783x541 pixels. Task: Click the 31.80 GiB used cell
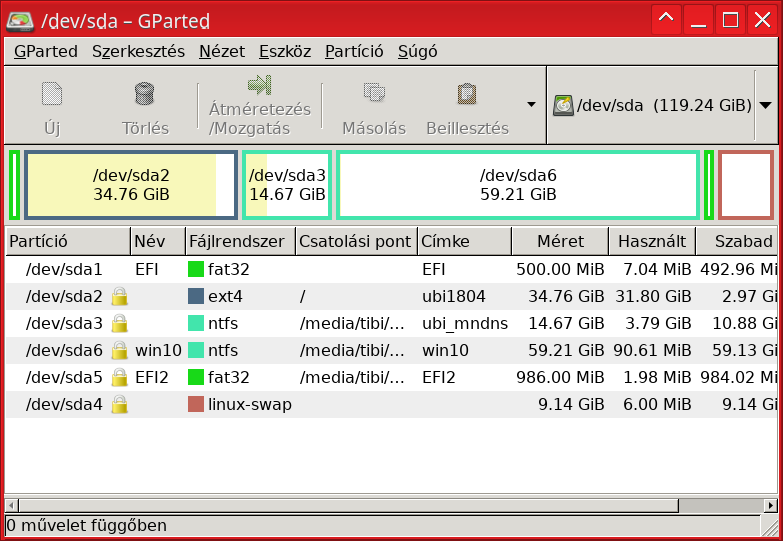653,296
